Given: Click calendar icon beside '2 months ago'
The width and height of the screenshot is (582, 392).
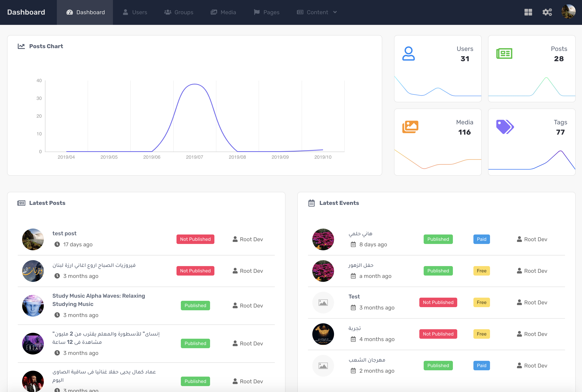Looking at the screenshot, I should coord(353,371).
